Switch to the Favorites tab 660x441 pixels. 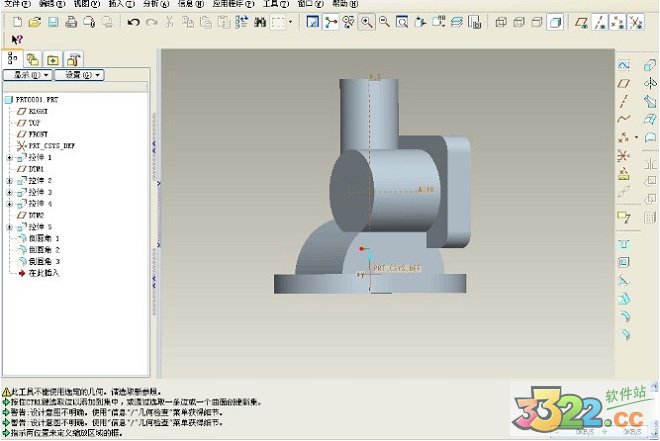click(53, 59)
